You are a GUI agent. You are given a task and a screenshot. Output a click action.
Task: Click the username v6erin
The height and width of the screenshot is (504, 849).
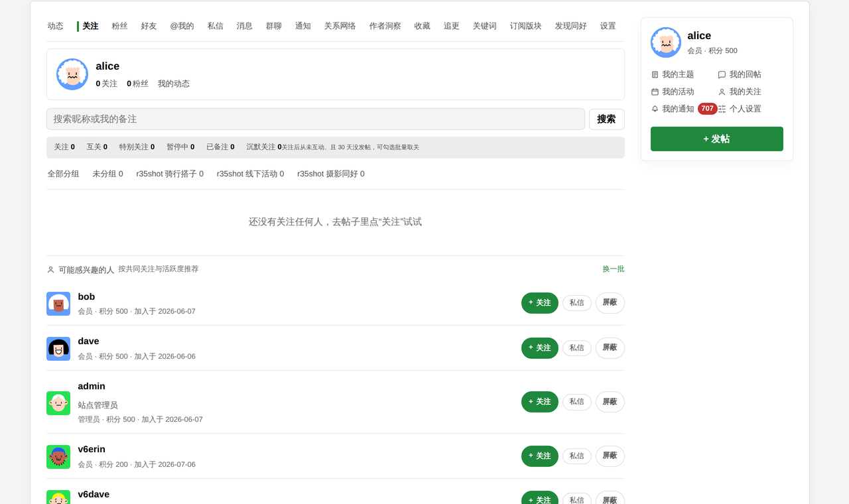pos(92,449)
